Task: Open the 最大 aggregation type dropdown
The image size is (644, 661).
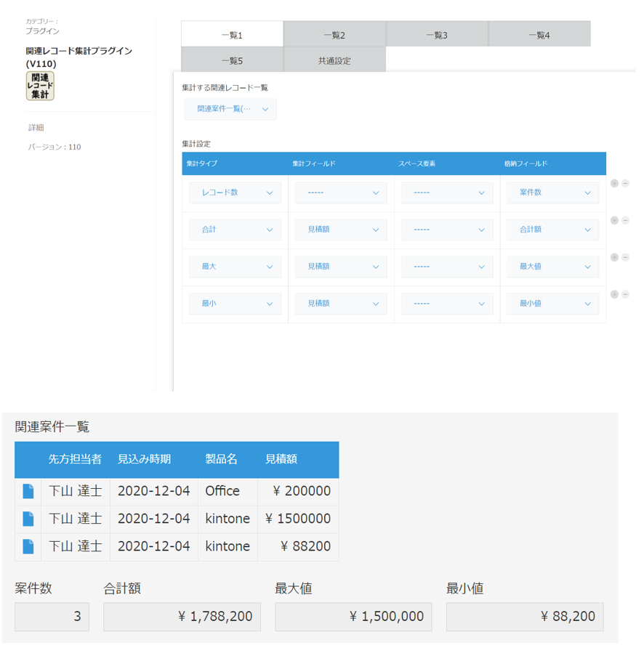Action: (235, 267)
